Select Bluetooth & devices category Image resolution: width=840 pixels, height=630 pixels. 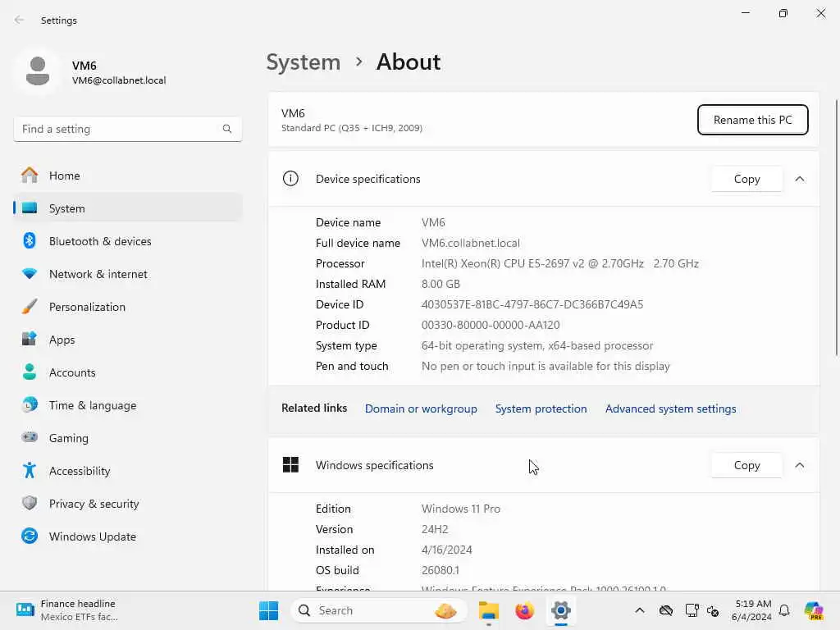click(127, 241)
